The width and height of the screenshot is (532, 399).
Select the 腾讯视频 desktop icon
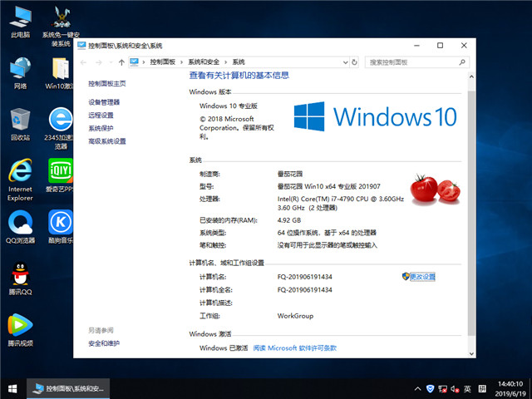pyautogui.click(x=20, y=330)
